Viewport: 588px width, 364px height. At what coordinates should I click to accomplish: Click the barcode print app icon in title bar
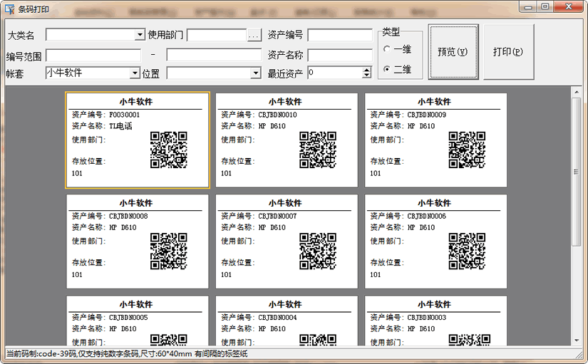tap(9, 9)
